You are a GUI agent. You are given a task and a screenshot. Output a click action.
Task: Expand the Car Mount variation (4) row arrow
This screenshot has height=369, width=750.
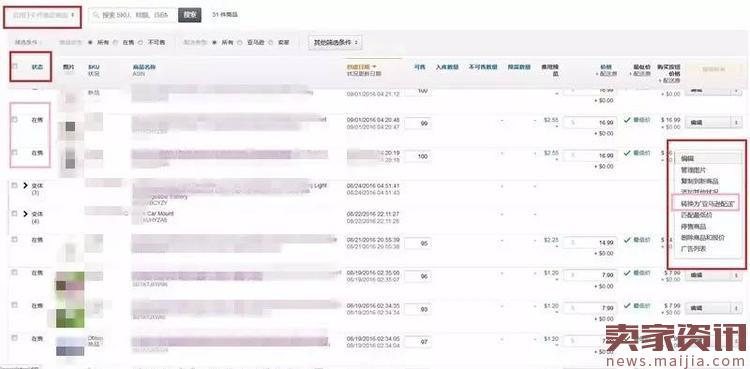[x=25, y=214]
